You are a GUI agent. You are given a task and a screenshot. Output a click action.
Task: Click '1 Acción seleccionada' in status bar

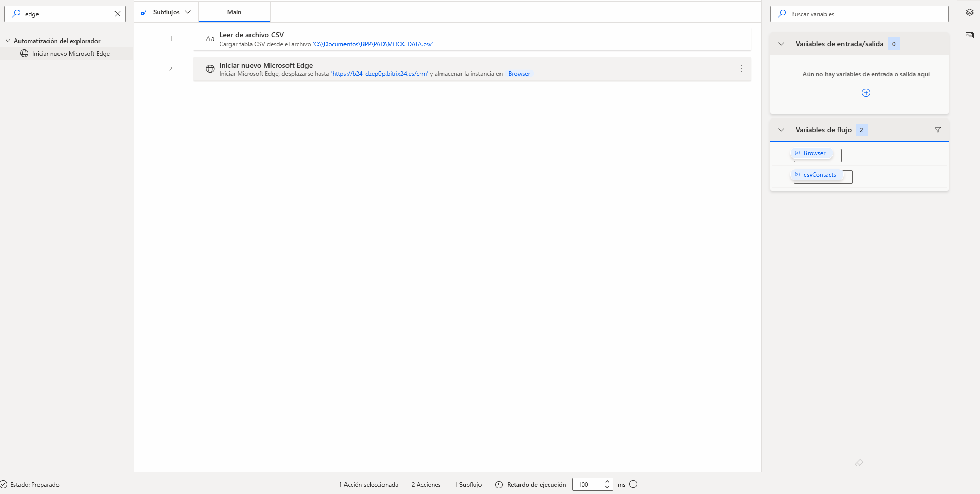[x=369, y=484]
